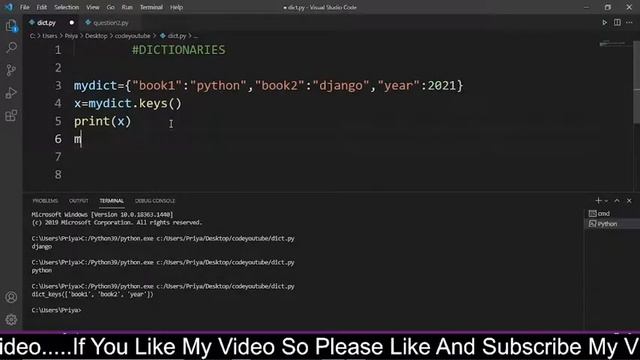Click the django output line in terminal
This screenshot has width=640, height=360.
[x=42, y=247]
